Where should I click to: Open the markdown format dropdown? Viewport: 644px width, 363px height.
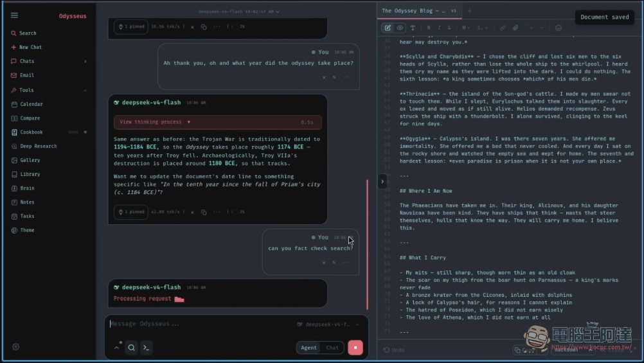(x=573, y=350)
